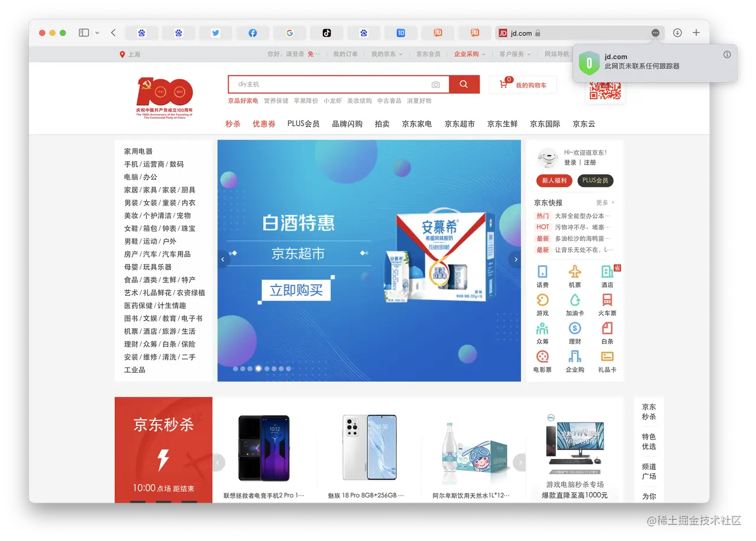Screen dimensions: 756x541
Task: Select 电脑 / 办公 category row
Action: (x=141, y=177)
